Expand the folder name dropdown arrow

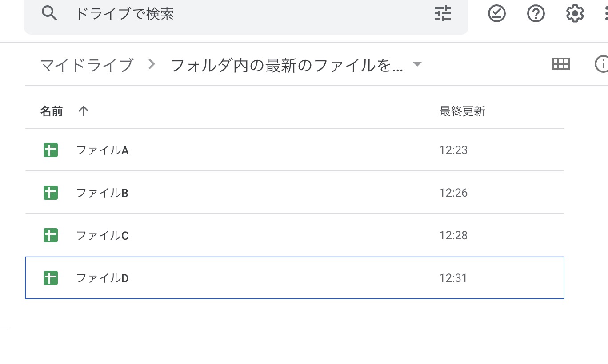click(417, 64)
